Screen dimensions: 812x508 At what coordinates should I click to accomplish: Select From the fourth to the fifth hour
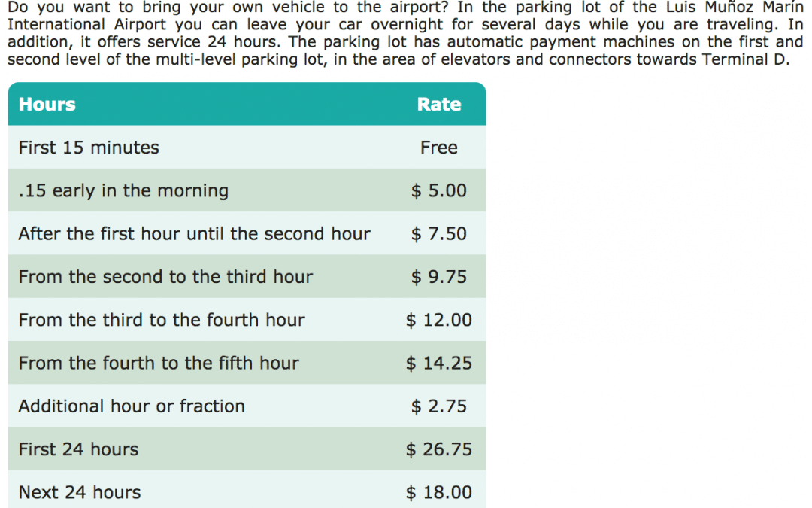click(x=247, y=362)
